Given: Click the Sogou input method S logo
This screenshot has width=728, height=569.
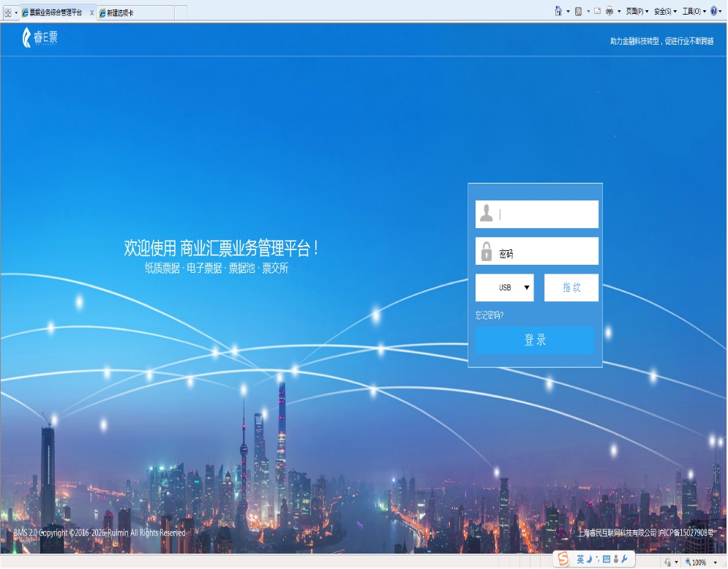Looking at the screenshot, I should point(563,559).
